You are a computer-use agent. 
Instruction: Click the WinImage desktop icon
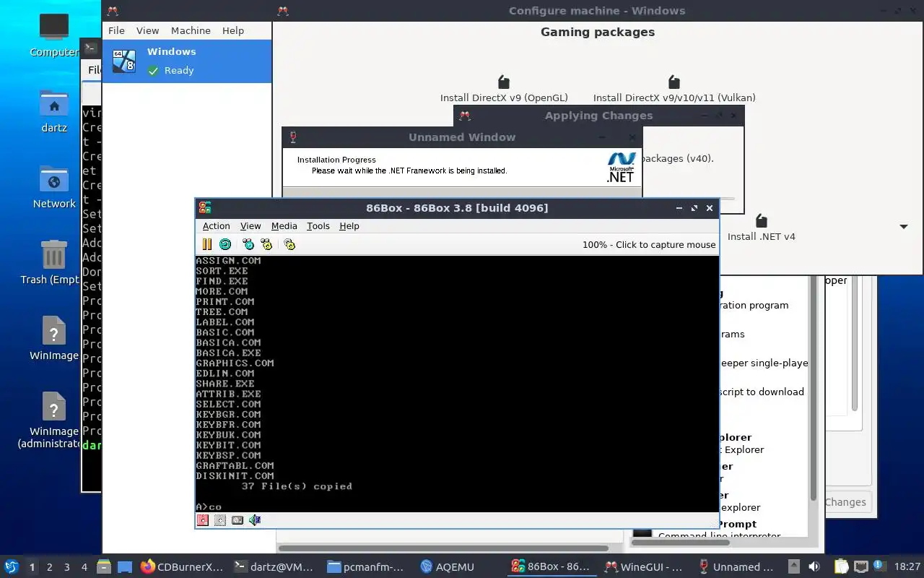tap(54, 332)
